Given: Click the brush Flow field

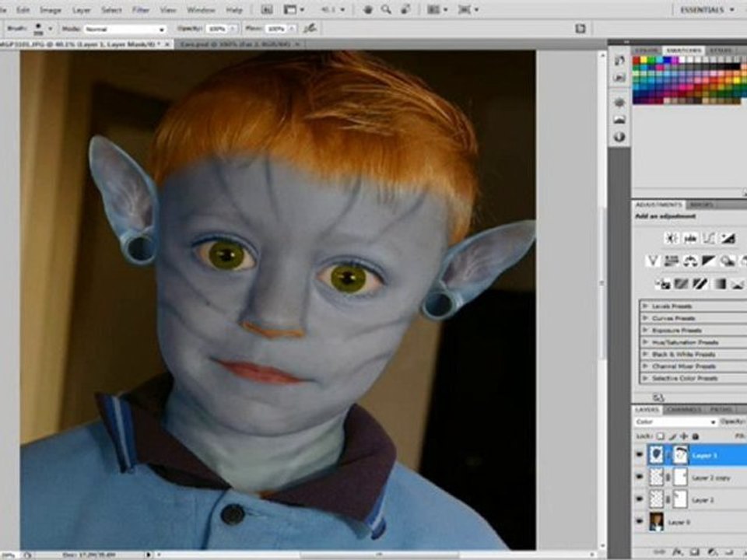Looking at the screenshot, I should click(x=275, y=29).
